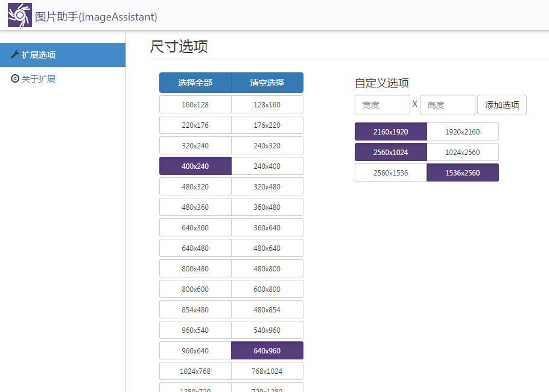Disable the 640x960 size option
The width and height of the screenshot is (549, 392).
pyautogui.click(x=267, y=350)
